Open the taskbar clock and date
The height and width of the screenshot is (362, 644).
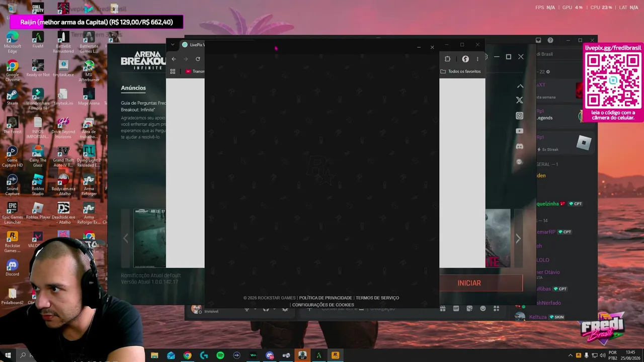(x=630, y=355)
